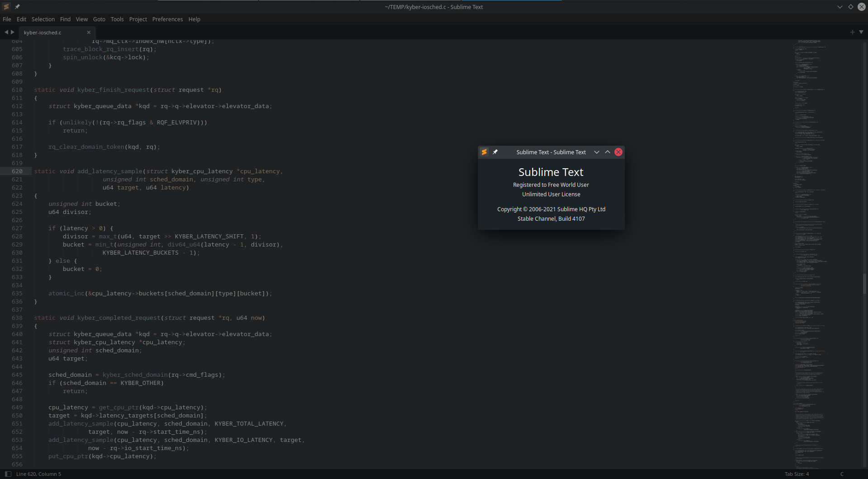Click the vertical scrollbar thumb

[x=864, y=284]
